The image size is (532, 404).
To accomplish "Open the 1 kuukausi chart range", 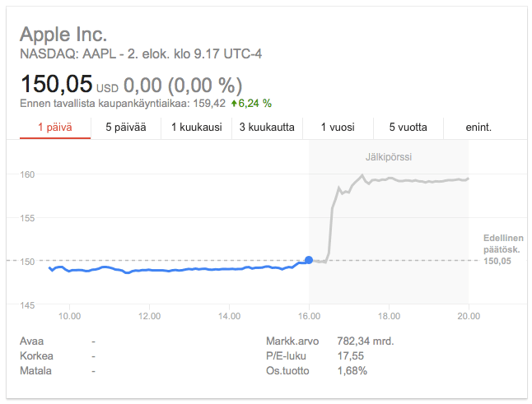I will pos(197,127).
